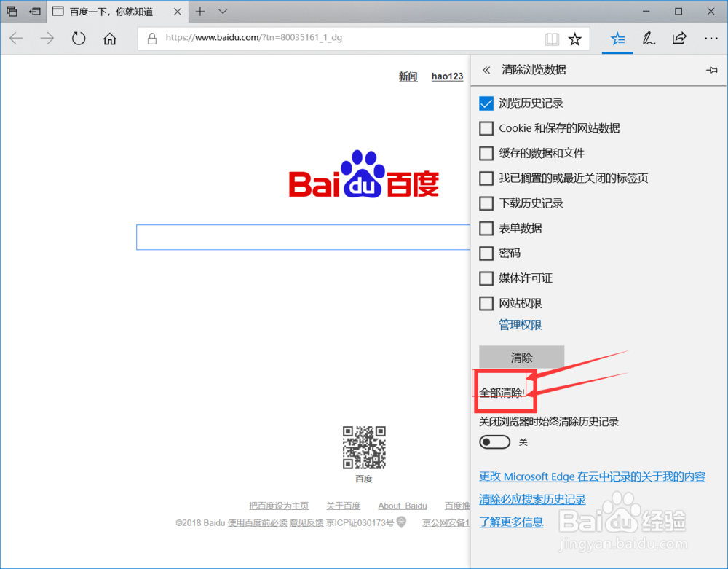Add this page to favorites star
728x569 pixels.
[x=575, y=38]
